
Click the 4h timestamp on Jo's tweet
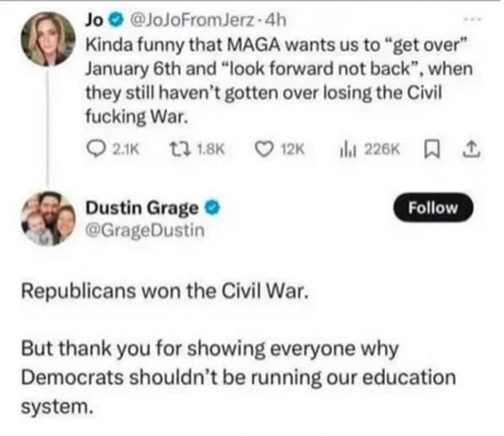[276, 20]
